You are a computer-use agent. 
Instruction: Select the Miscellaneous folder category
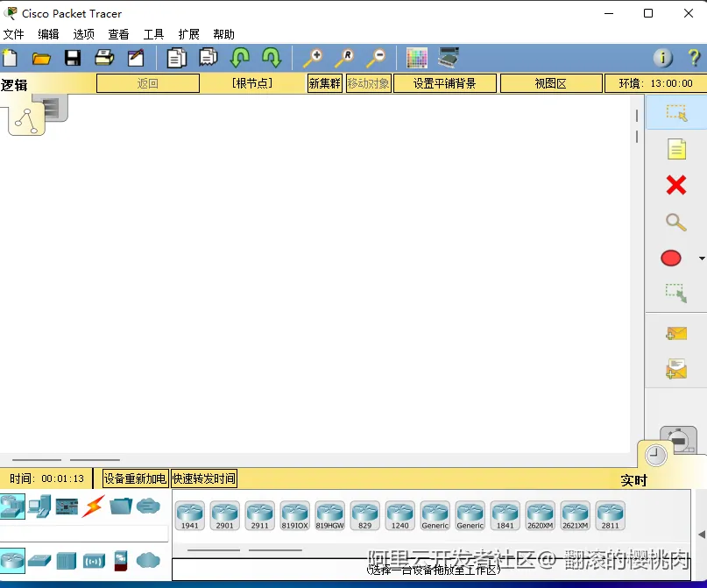(121, 507)
